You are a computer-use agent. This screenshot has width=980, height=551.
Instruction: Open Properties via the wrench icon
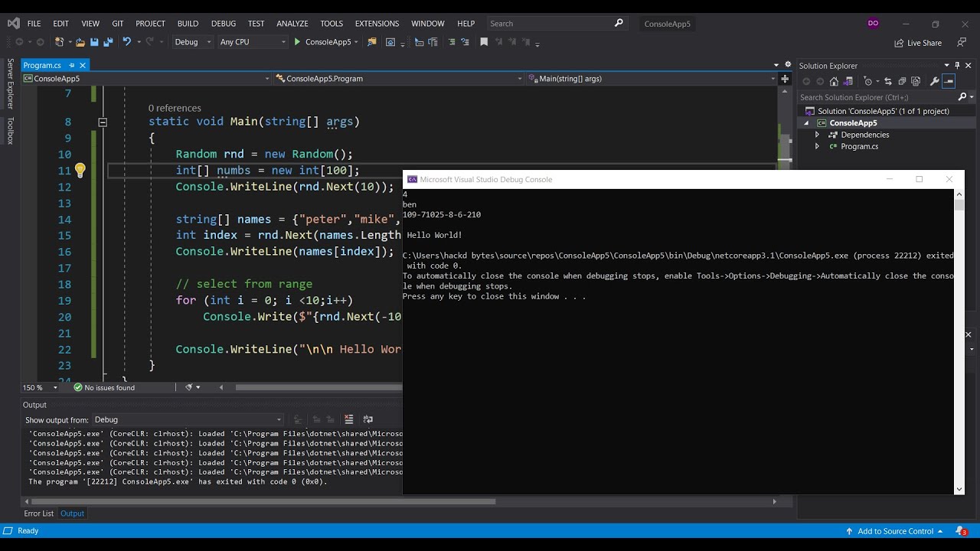[934, 81]
